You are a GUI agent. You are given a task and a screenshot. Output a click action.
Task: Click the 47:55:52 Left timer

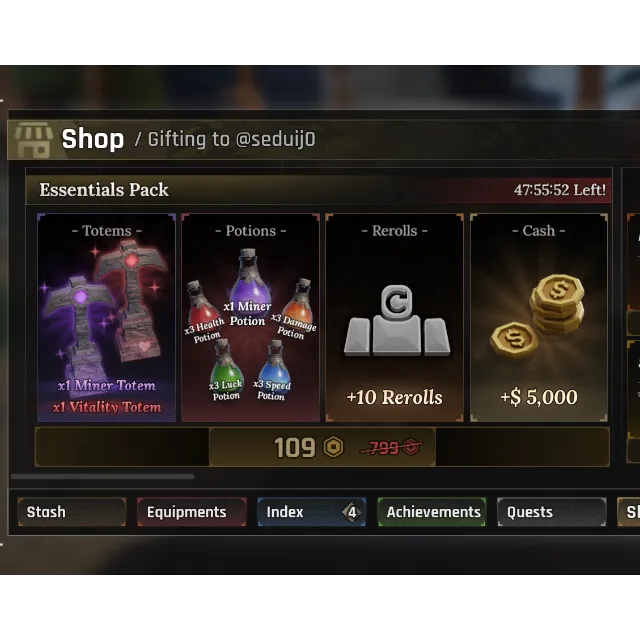560,190
